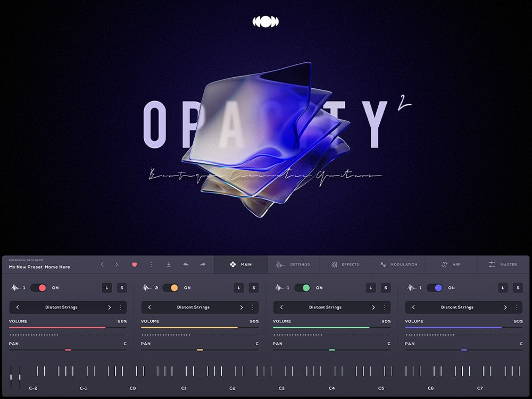532x399 pixels.
Task: Favorite the preset with the heart icon
Action: (135, 264)
